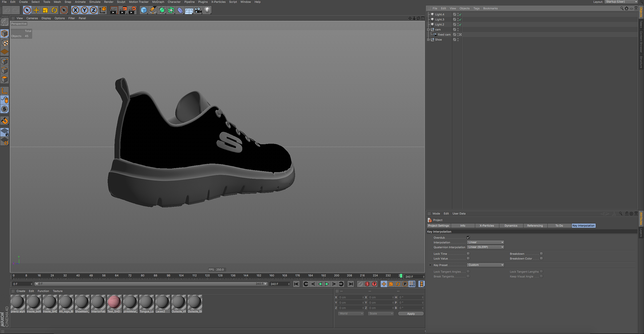644x334 pixels.
Task: Open the MoGraph menu
Action: tap(158, 2)
